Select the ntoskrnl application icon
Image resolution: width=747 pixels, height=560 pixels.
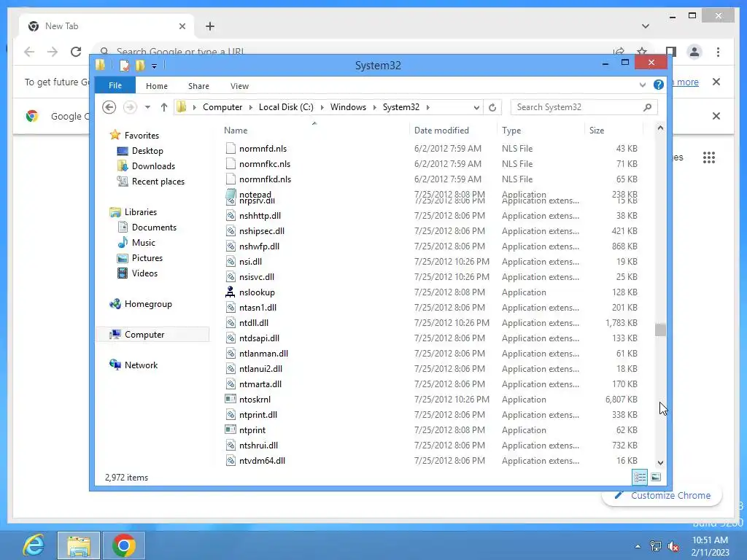pos(230,399)
